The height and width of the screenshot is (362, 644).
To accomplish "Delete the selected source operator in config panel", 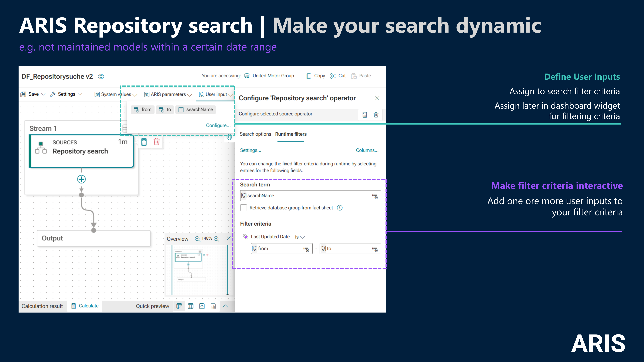I will (376, 115).
